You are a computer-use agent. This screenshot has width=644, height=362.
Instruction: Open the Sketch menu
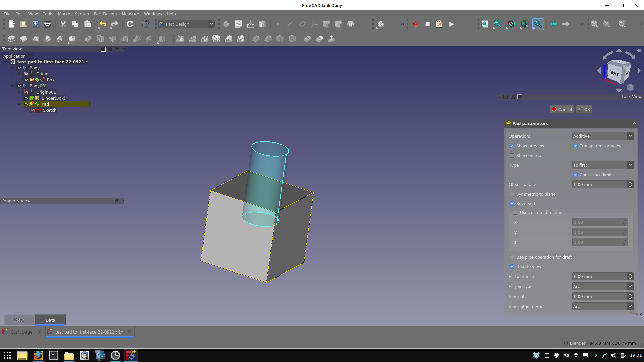(82, 14)
